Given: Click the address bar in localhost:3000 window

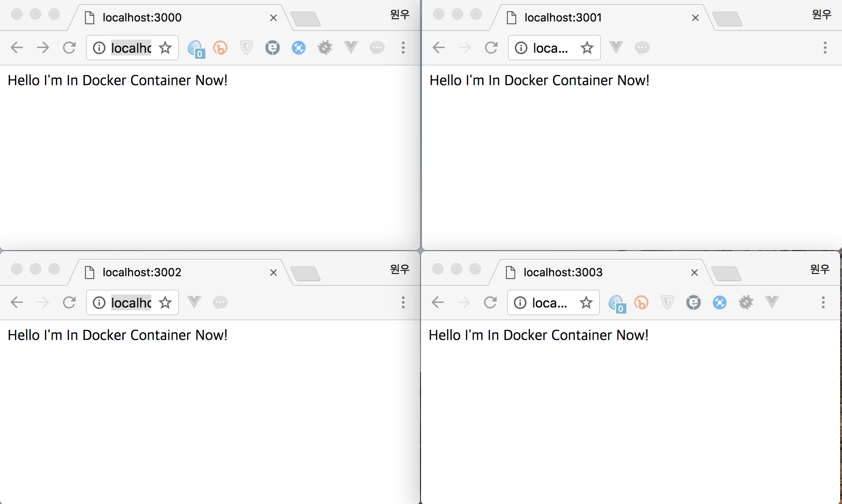Looking at the screenshot, I should click(x=131, y=48).
